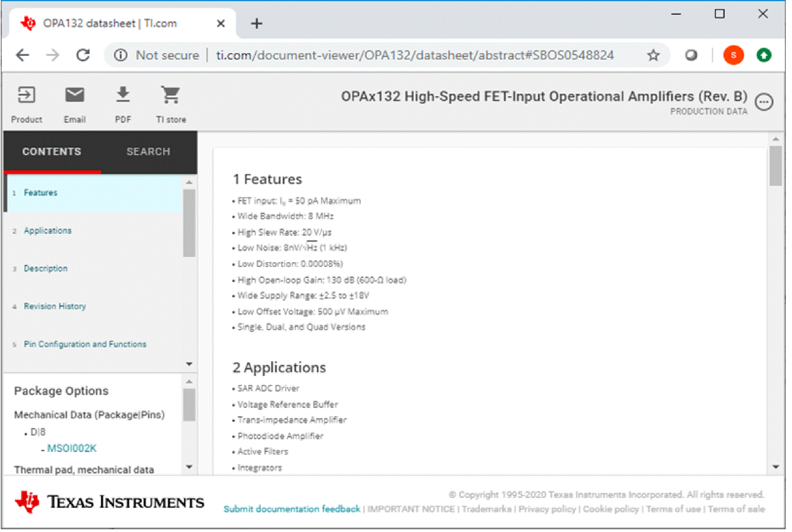Open Submit documentation feedback link

tap(292, 509)
